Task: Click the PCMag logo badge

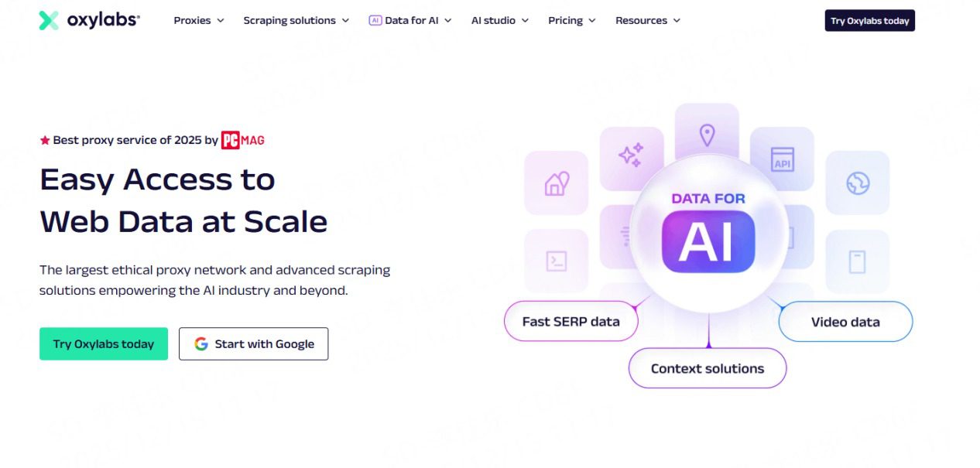Action: pos(243,140)
